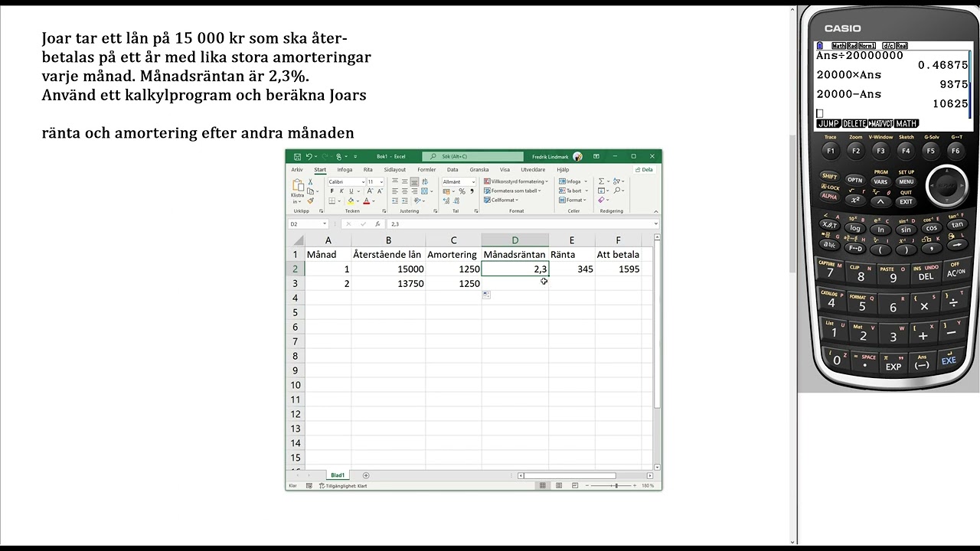Click the sin key on calculator
This screenshot has height=551, width=980.
click(906, 229)
